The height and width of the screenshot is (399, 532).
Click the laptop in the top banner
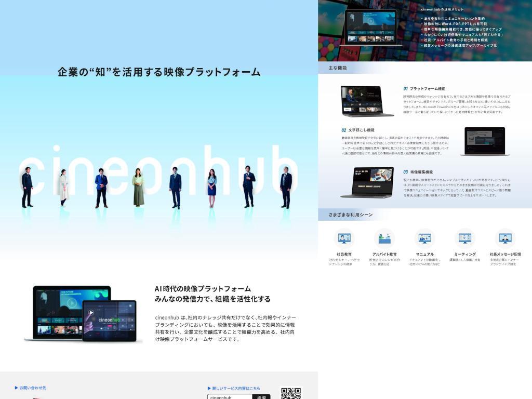click(371, 28)
